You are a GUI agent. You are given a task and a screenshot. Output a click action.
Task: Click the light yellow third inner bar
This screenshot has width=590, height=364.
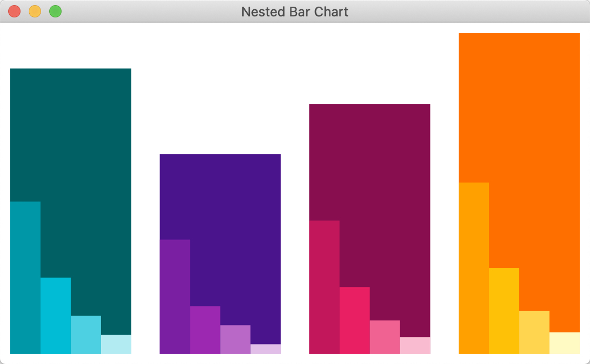coord(534,332)
